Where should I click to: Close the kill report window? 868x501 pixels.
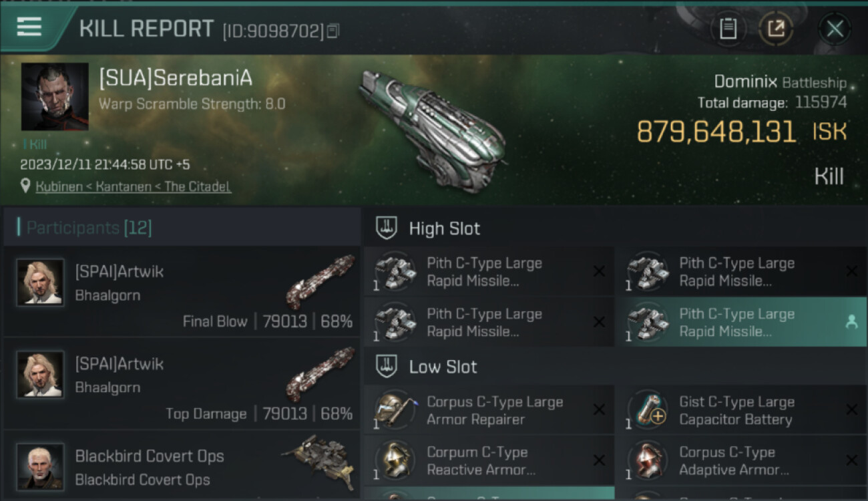pos(835,29)
